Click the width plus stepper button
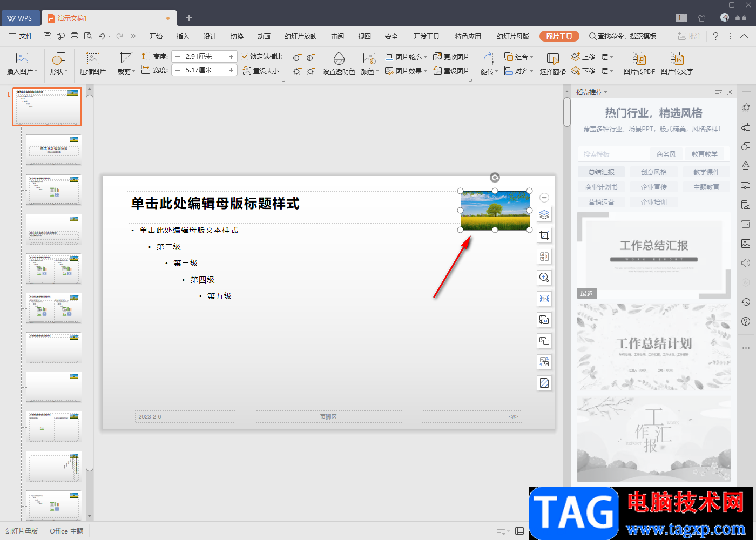The width and height of the screenshot is (756, 540). pyautogui.click(x=231, y=70)
